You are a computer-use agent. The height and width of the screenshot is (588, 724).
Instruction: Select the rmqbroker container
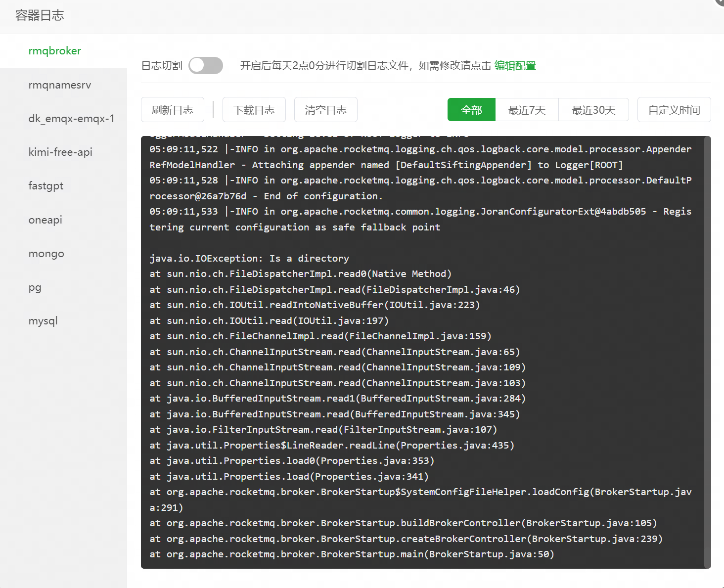click(x=63, y=51)
